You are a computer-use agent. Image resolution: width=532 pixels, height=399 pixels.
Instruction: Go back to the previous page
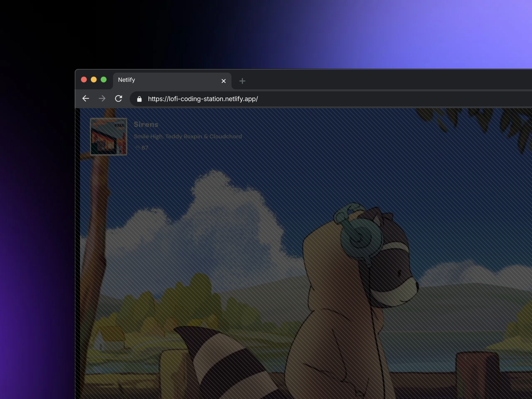(x=86, y=99)
